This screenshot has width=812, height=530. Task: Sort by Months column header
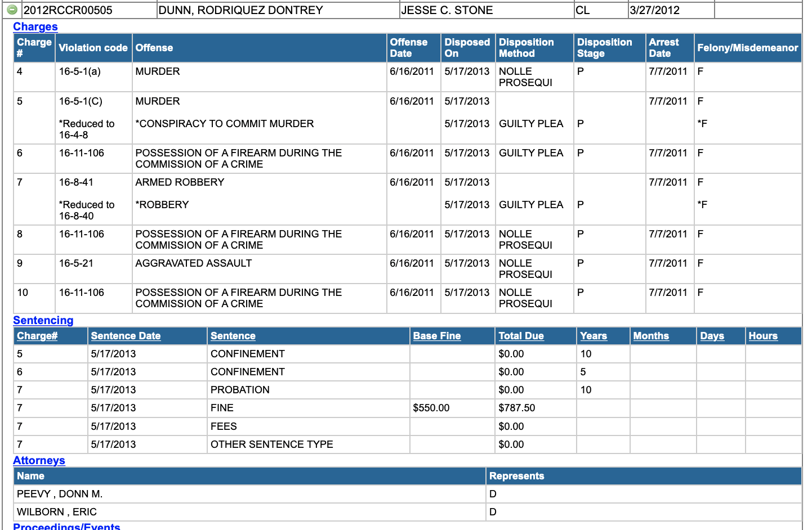click(x=651, y=336)
